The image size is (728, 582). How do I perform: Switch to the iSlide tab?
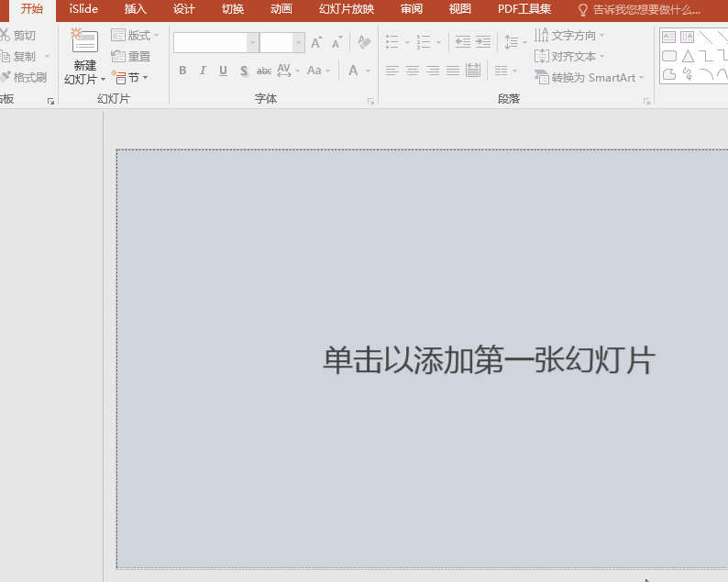(83, 9)
